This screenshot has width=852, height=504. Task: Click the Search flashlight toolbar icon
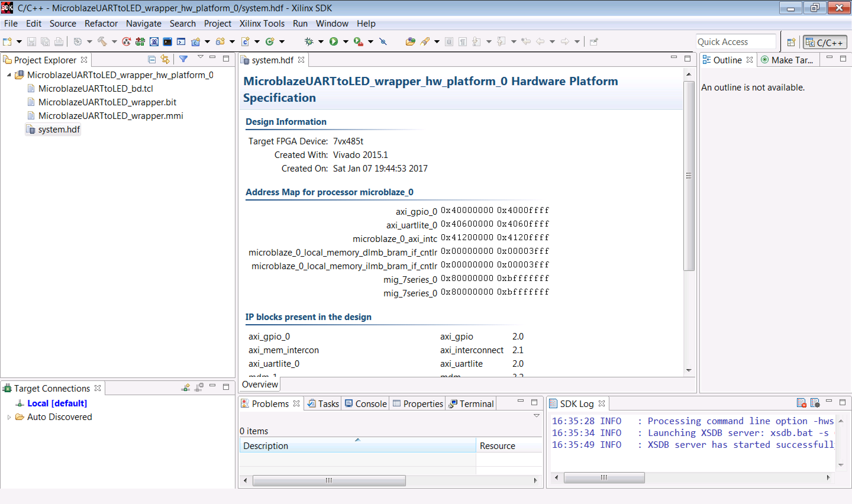click(x=425, y=42)
